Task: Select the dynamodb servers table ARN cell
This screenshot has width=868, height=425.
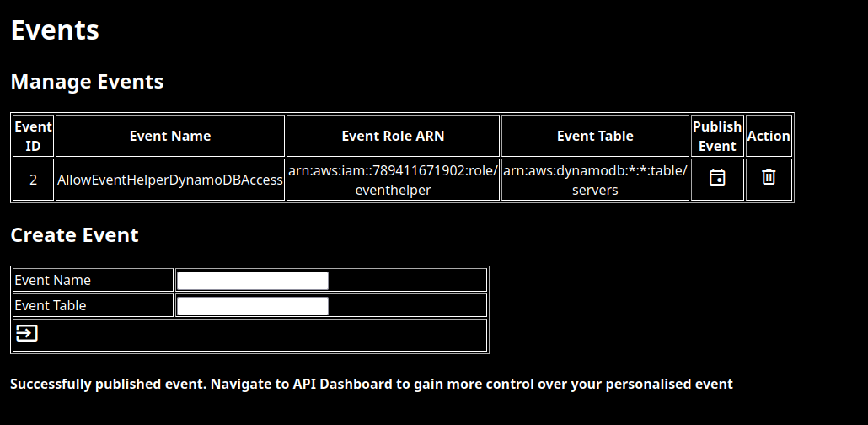Action: point(595,180)
